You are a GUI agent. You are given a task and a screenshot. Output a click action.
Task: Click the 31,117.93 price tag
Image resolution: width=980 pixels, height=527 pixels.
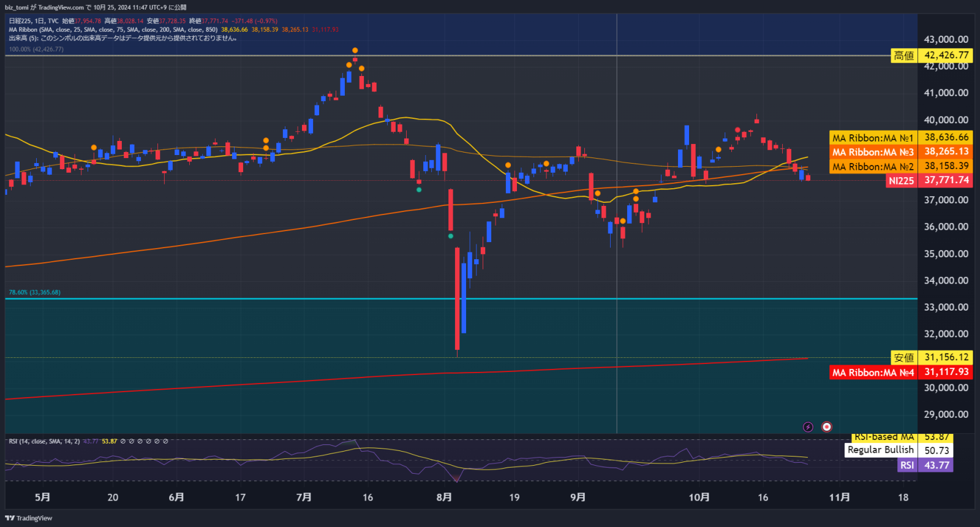pos(946,372)
